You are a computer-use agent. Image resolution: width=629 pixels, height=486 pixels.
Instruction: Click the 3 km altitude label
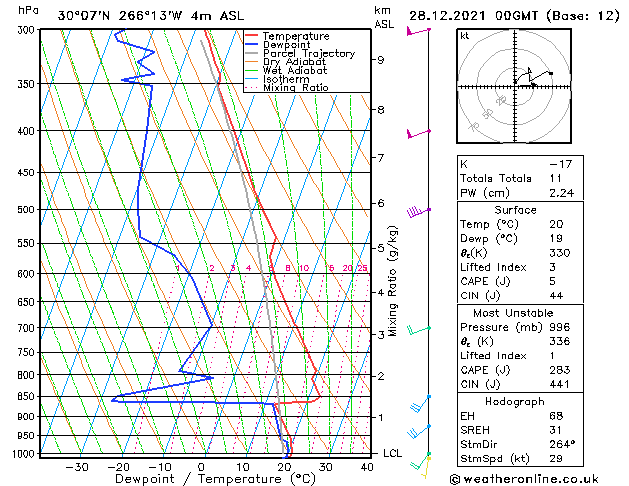click(x=380, y=334)
